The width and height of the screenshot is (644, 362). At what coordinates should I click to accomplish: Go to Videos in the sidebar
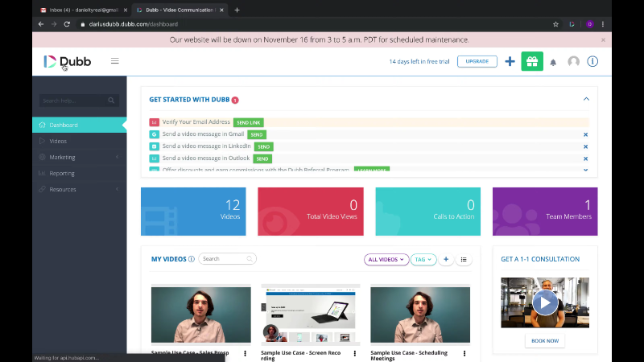[58, 141]
